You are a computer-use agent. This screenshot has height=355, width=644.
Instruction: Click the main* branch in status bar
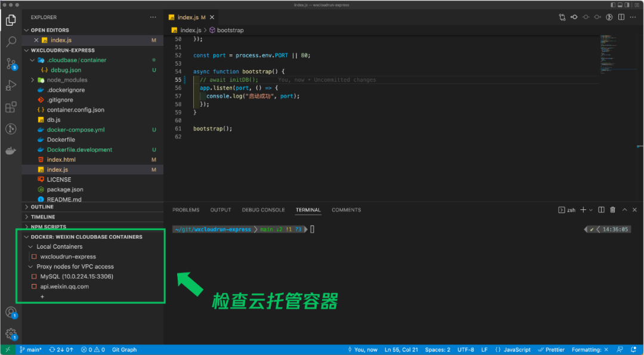pyautogui.click(x=30, y=350)
